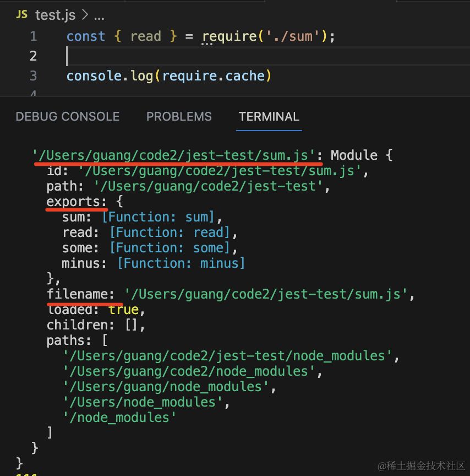Click the JS file icon in breadcrumb

click(x=21, y=14)
